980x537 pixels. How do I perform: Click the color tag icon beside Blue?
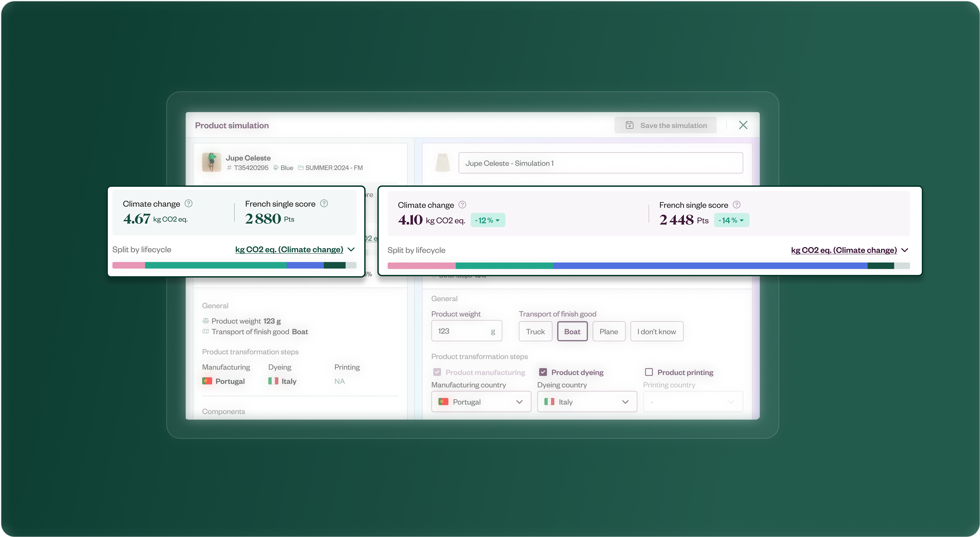[x=276, y=168]
